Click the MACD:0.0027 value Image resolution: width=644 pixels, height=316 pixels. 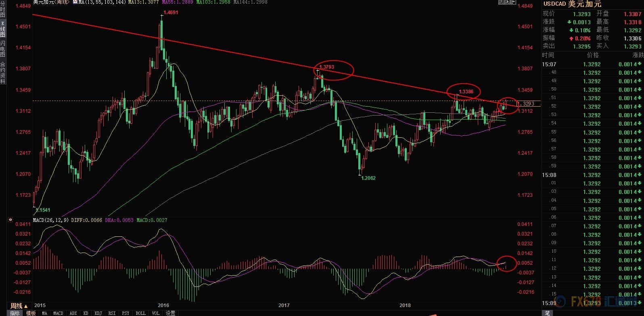coord(152,220)
